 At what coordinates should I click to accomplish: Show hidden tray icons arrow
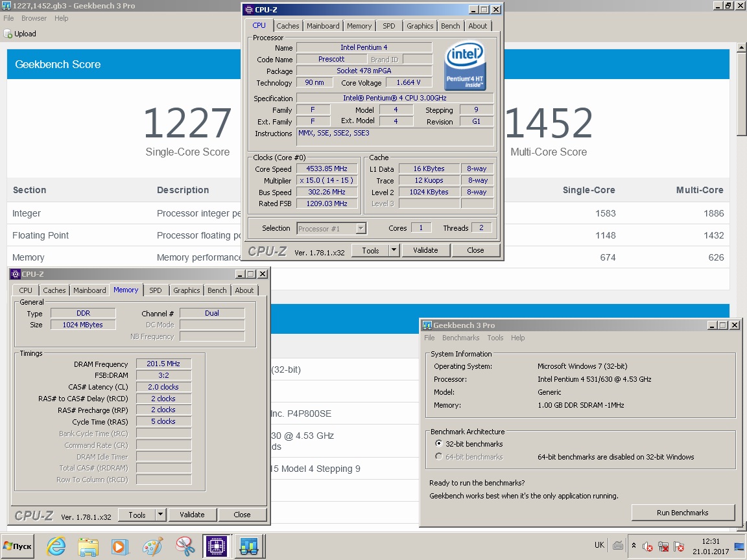coord(634,546)
